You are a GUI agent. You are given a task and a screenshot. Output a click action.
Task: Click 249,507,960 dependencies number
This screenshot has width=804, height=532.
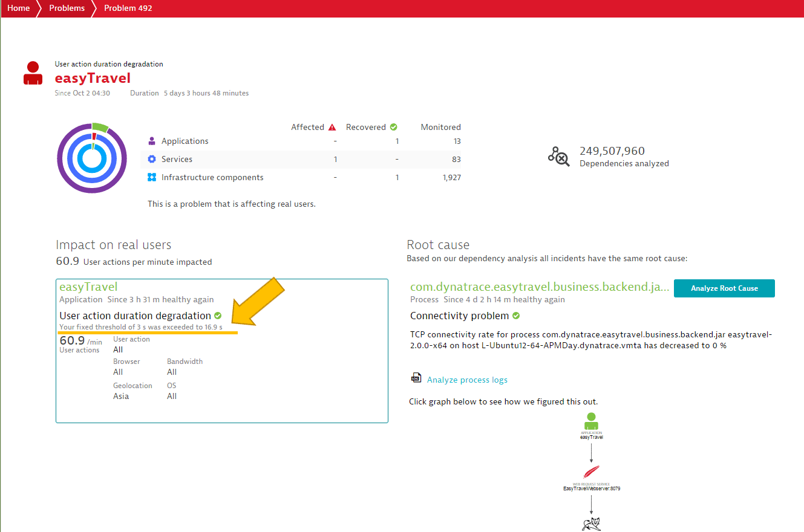(x=612, y=151)
